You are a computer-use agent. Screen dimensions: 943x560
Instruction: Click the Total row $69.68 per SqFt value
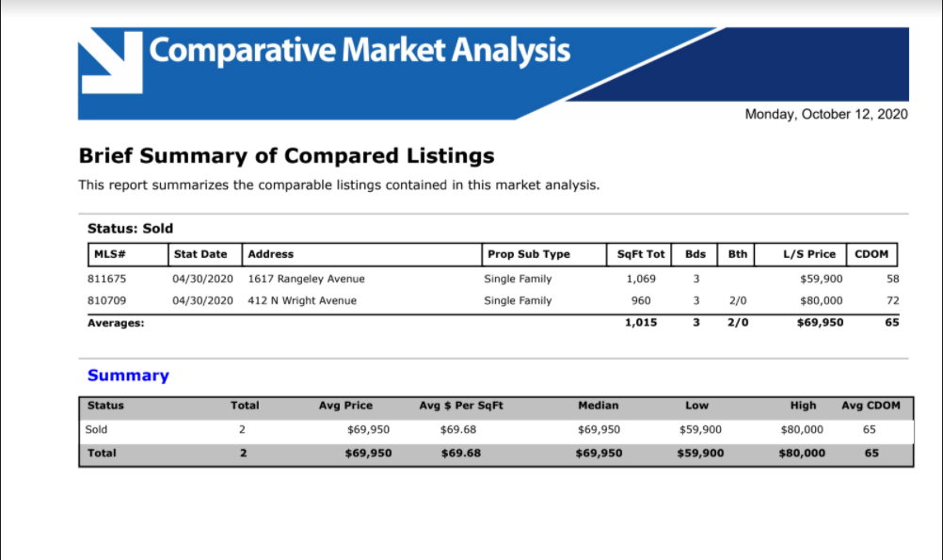tap(460, 453)
